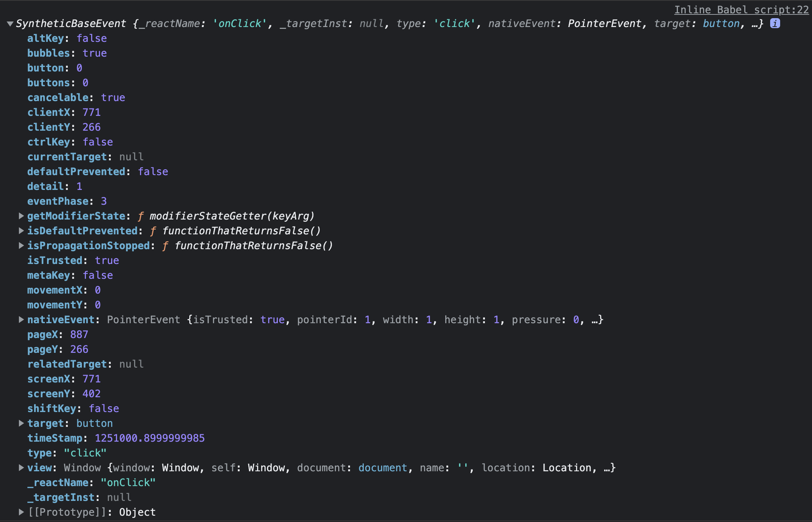Expand the isPropagationStopped function entry
This screenshot has width=812, height=522.
tap(21, 245)
